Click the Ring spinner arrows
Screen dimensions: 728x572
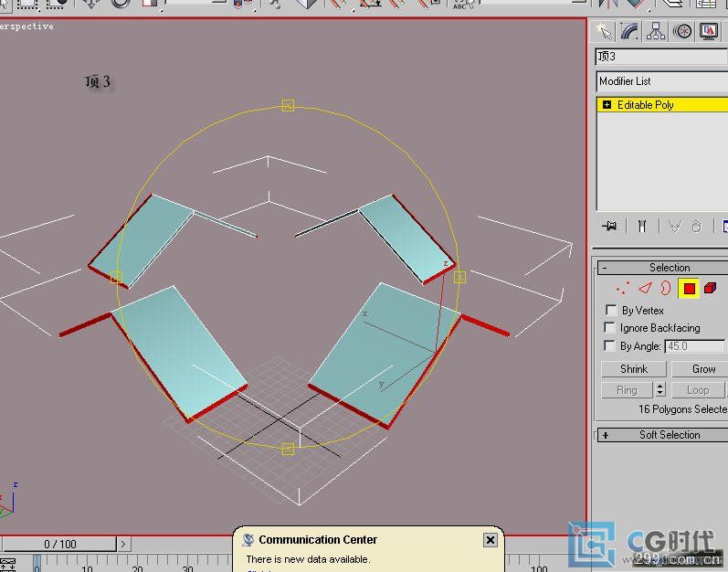click(660, 389)
